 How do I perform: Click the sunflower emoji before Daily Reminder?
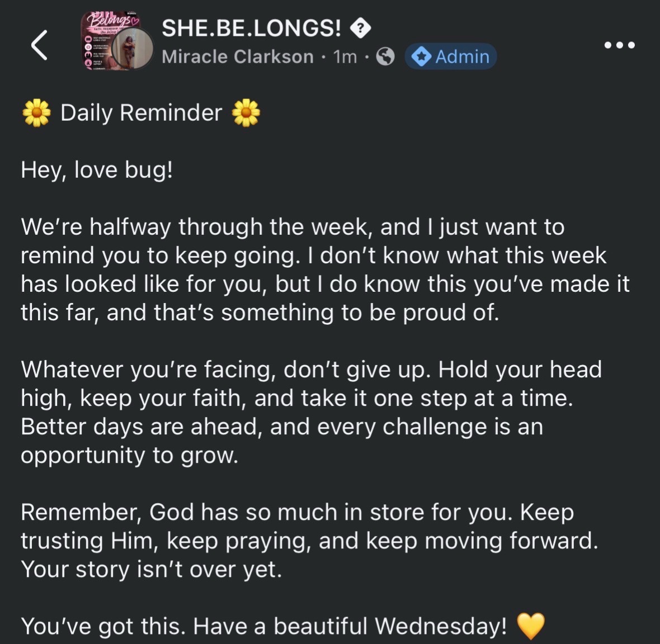[36, 113]
